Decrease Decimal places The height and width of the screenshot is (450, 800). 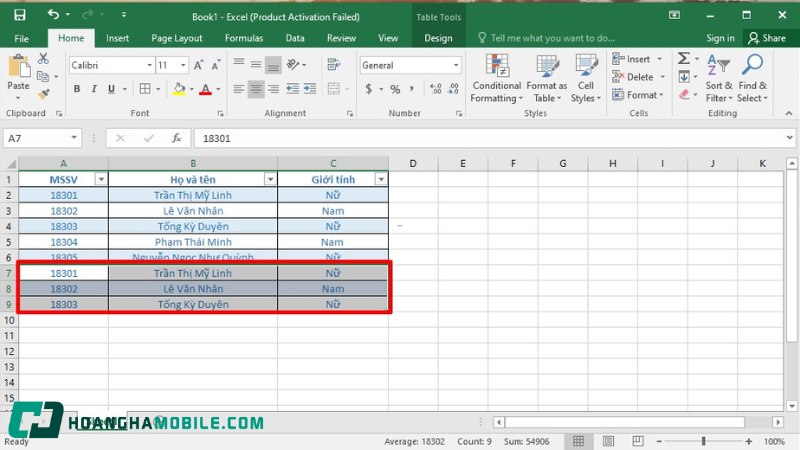pos(453,89)
